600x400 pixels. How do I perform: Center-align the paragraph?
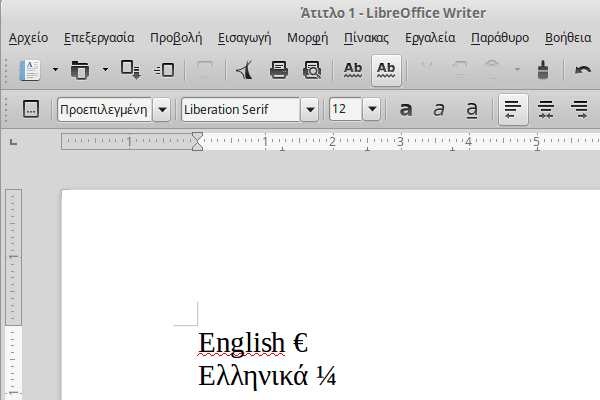tap(546, 109)
